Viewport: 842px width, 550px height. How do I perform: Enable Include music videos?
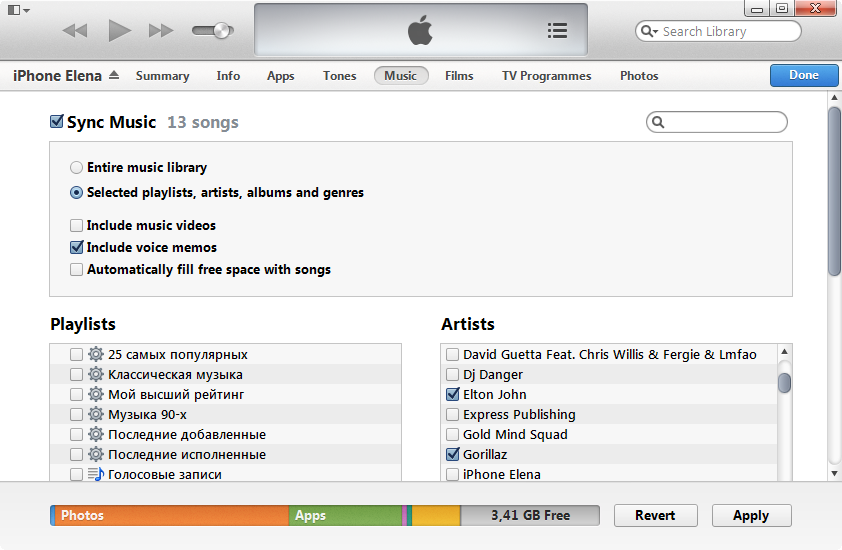point(76,225)
